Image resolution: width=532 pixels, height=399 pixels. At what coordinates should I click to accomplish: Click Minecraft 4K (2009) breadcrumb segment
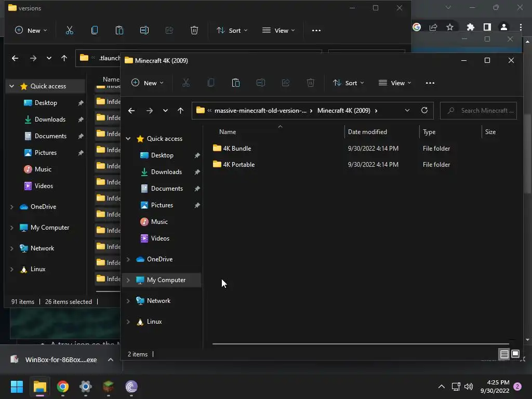(x=343, y=111)
